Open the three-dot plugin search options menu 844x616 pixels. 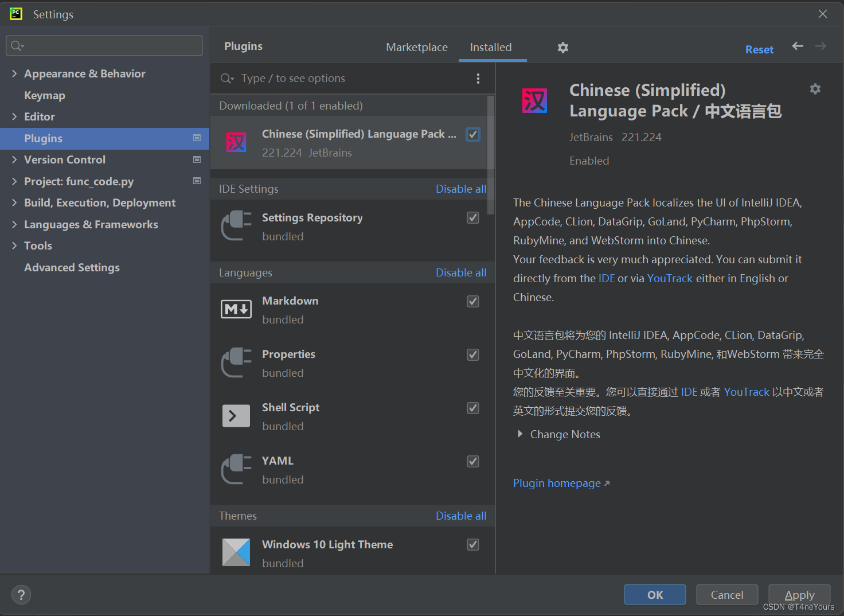[478, 79]
